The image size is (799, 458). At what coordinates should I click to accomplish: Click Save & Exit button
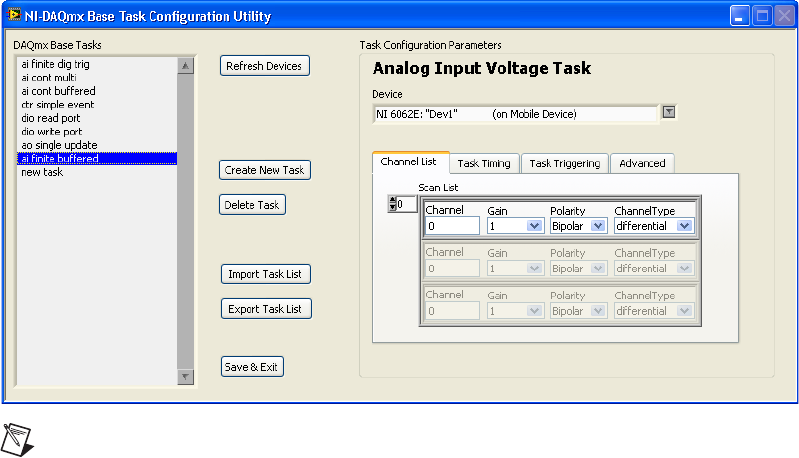point(252,367)
